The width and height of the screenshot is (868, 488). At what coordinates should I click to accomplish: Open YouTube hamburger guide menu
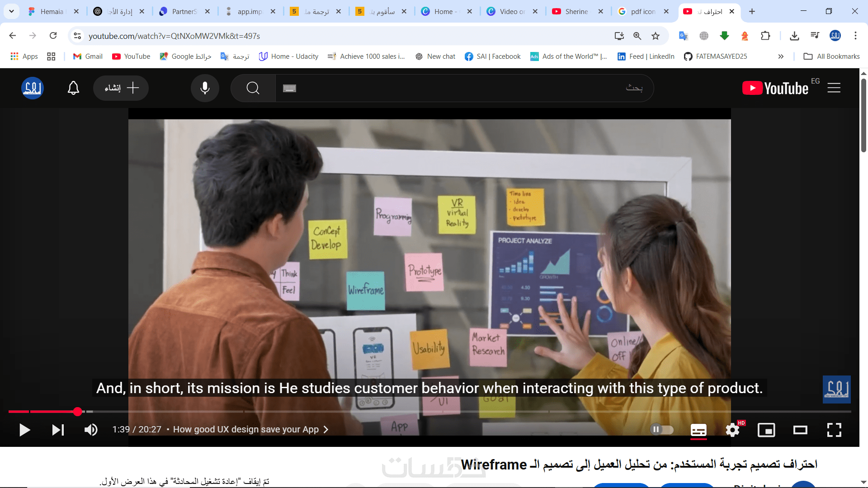[x=834, y=88]
